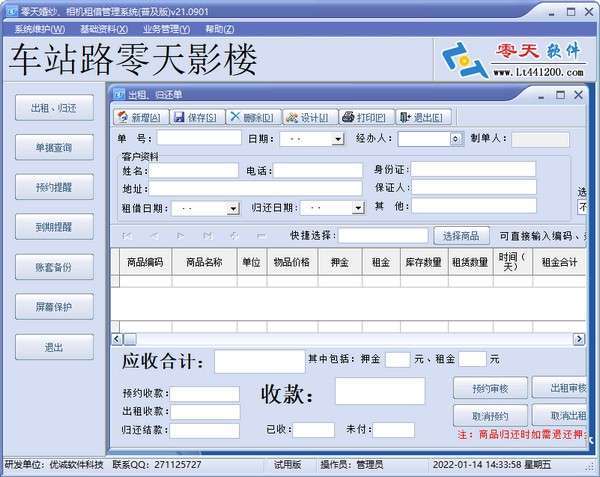Open the 基础资料(X) menu
The width and height of the screenshot is (600, 477).
tap(104, 29)
